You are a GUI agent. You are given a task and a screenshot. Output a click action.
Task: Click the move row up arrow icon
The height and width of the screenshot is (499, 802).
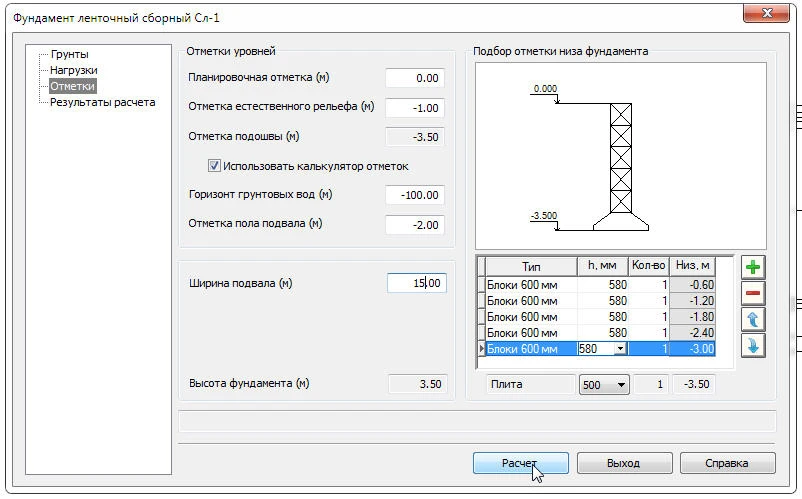[752, 319]
